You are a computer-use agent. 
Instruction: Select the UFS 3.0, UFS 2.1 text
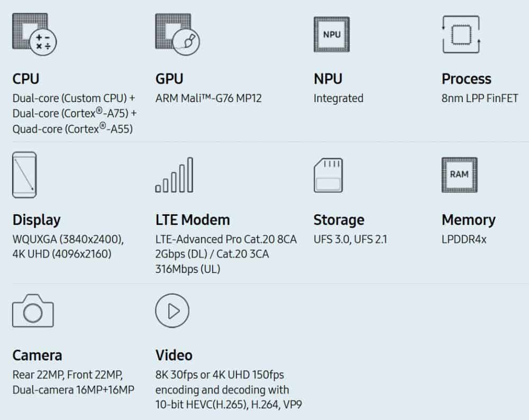pos(350,240)
